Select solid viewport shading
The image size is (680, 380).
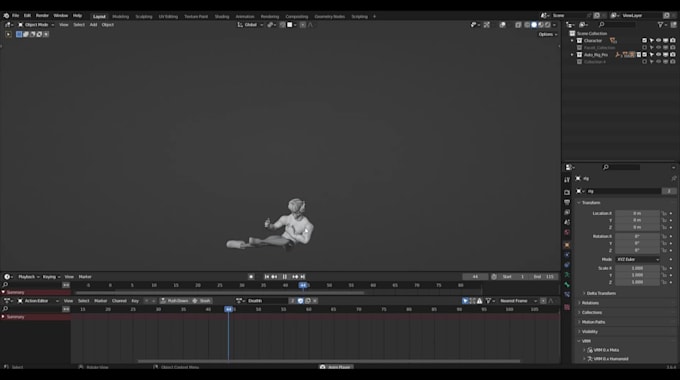point(534,25)
